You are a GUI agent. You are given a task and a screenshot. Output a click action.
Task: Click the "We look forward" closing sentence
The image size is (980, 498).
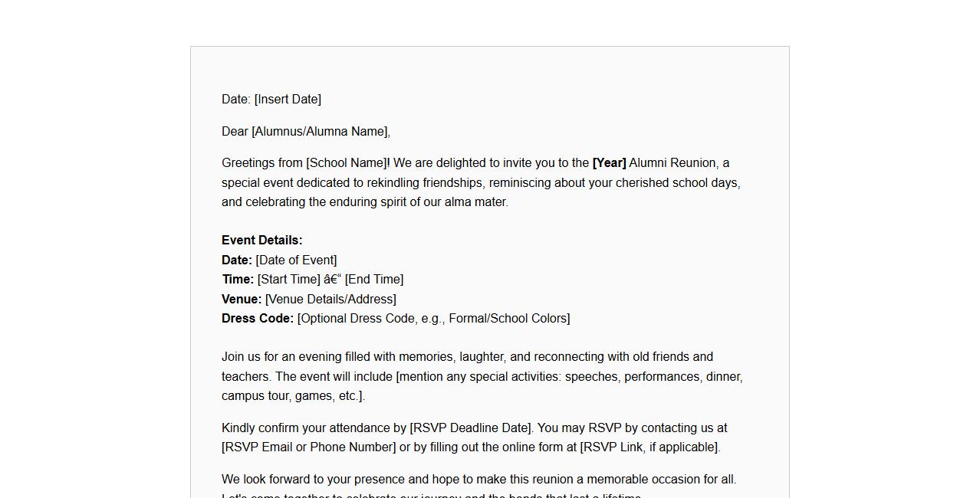point(478,480)
